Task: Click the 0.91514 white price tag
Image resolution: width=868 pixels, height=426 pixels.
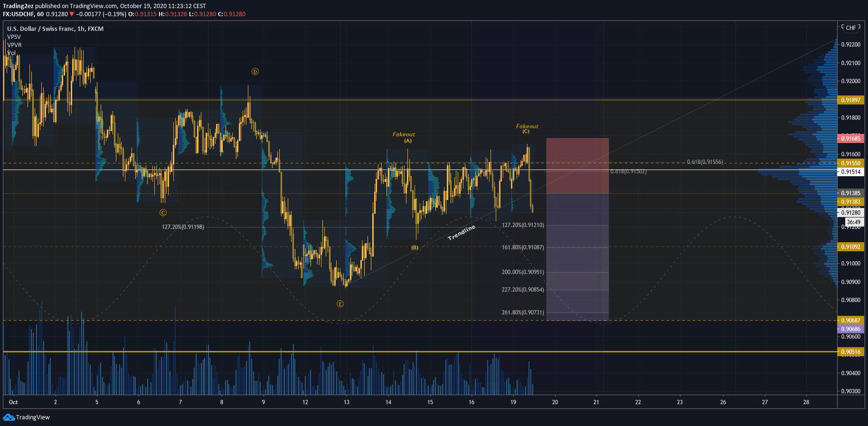Action: point(850,172)
